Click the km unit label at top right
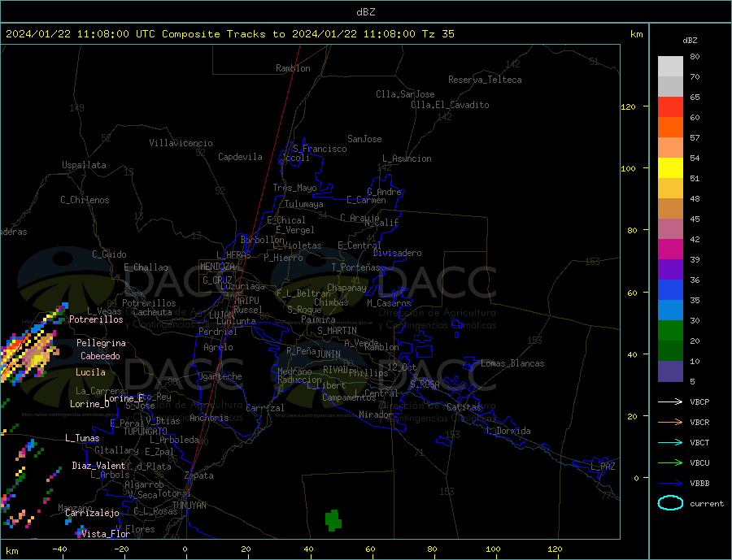This screenshot has width=732, height=560. [x=636, y=34]
